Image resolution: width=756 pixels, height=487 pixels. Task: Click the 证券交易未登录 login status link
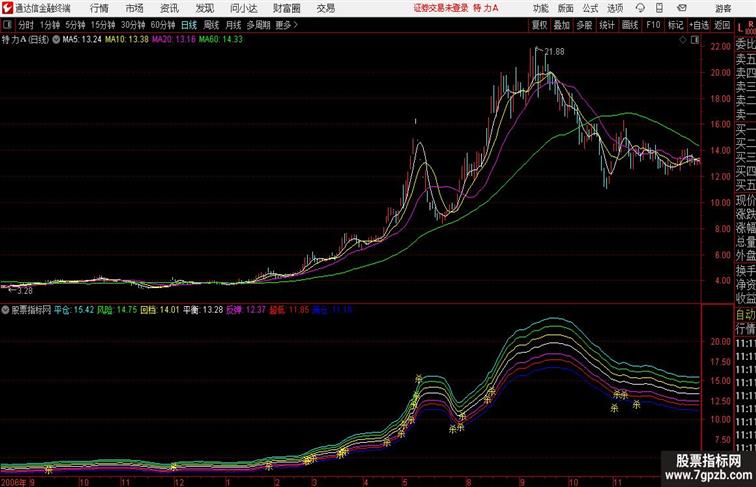[x=441, y=8]
